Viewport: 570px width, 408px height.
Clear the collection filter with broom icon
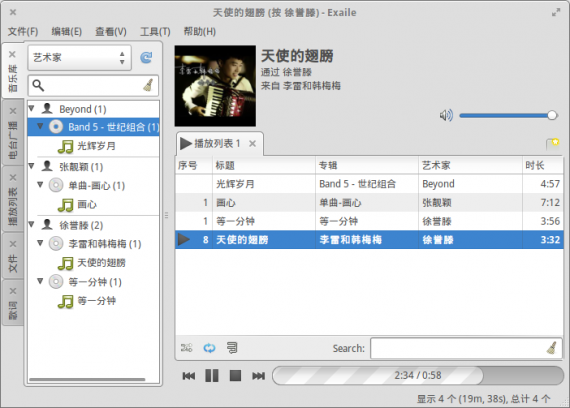coord(148,86)
